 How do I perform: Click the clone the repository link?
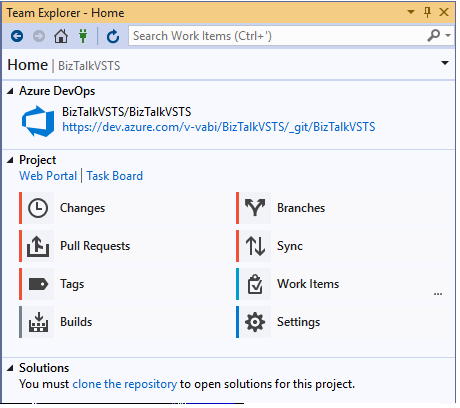[125, 384]
